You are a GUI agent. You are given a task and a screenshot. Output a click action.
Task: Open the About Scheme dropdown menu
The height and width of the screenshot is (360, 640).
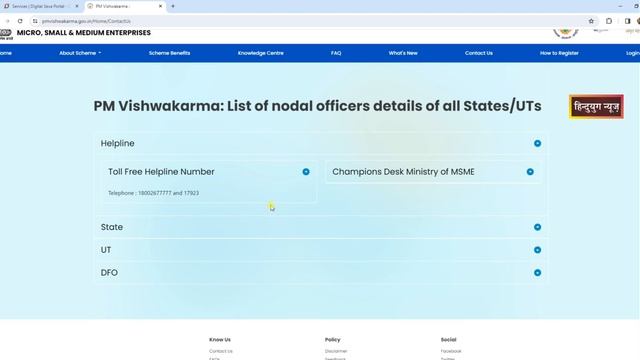pyautogui.click(x=80, y=53)
